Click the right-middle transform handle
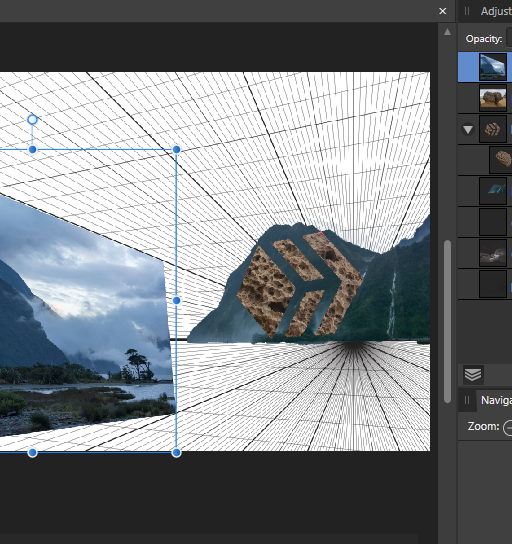The height and width of the screenshot is (544, 512). click(176, 300)
